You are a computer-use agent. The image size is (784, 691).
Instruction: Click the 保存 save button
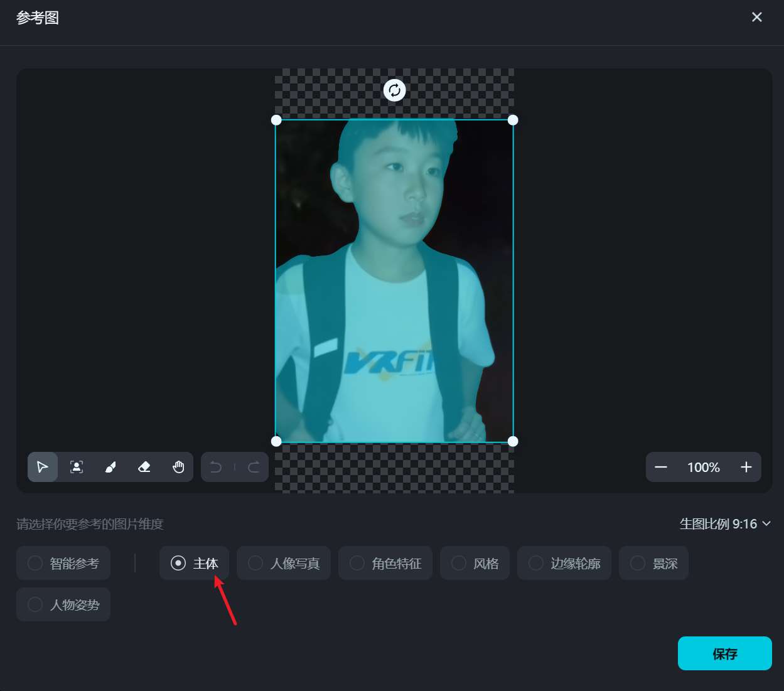point(724,653)
